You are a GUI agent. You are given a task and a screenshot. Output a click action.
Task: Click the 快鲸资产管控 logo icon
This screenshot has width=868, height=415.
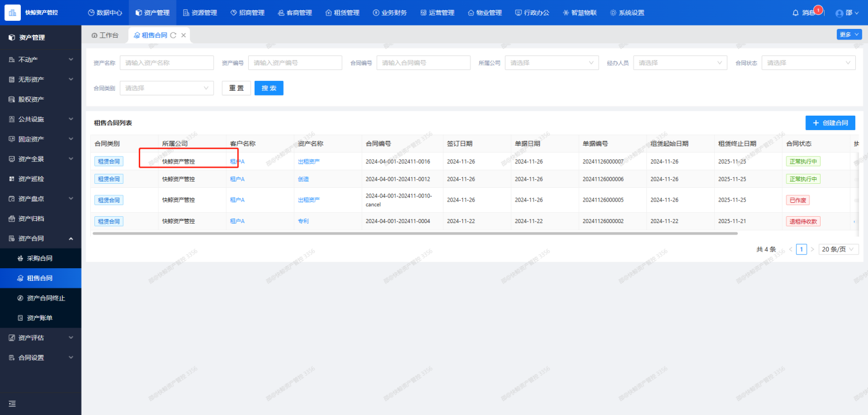point(13,12)
